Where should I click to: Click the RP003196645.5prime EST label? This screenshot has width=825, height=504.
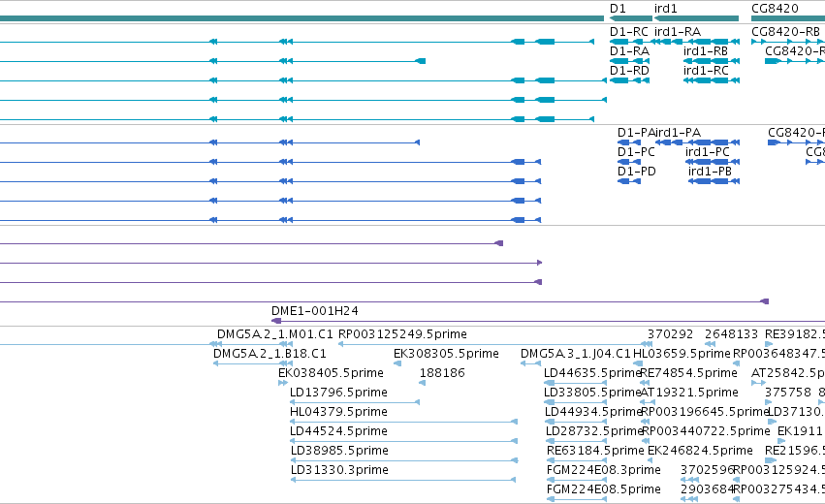[705, 412]
